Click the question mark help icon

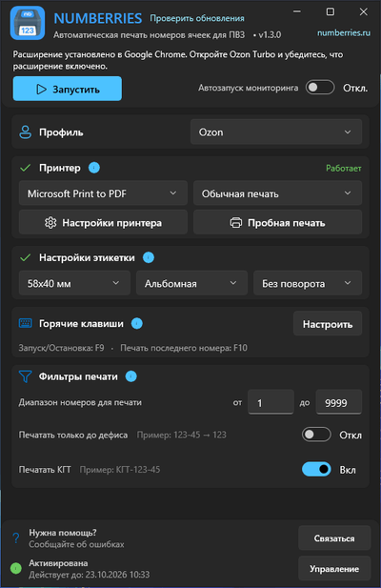pos(16,538)
